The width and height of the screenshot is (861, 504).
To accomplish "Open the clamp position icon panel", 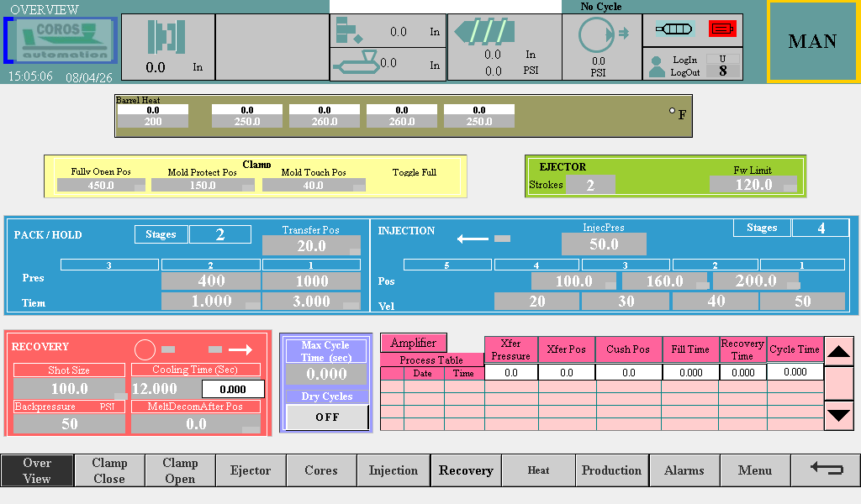I will 166,37.
